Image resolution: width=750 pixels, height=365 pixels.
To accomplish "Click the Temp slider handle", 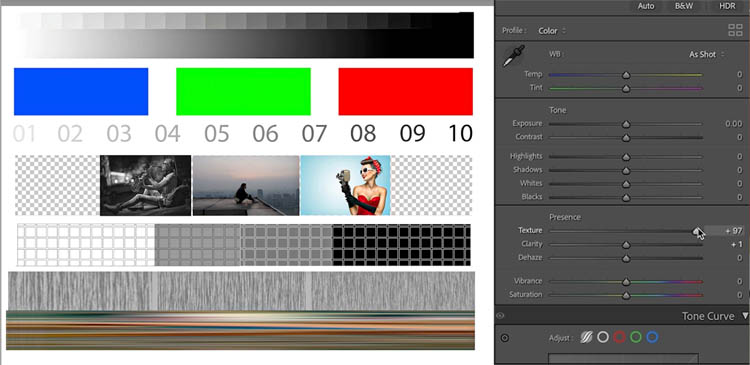I will pos(626,75).
